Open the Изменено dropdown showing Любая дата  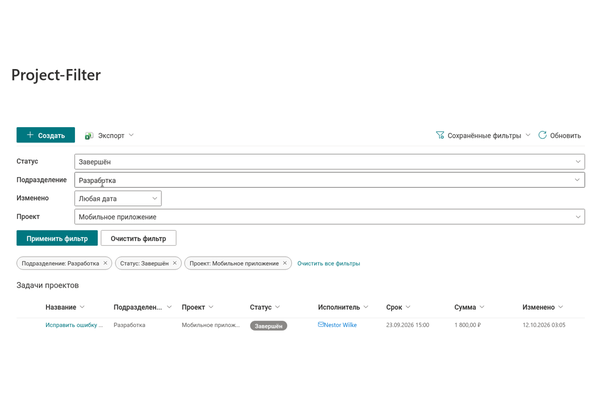(x=118, y=198)
